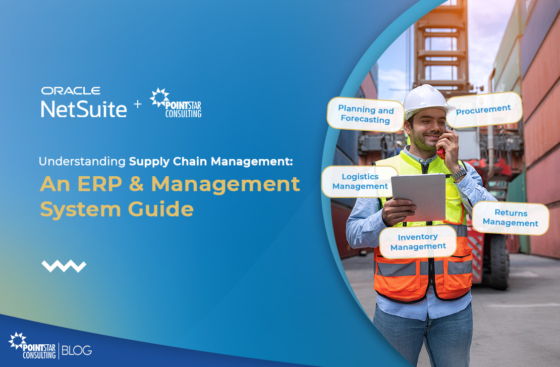
Task: Select the Planning and Forecasting label
Action: click(366, 114)
